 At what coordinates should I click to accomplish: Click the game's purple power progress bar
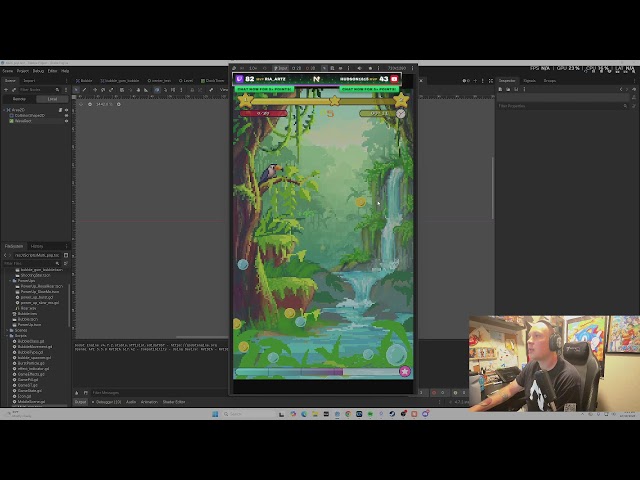316,371
